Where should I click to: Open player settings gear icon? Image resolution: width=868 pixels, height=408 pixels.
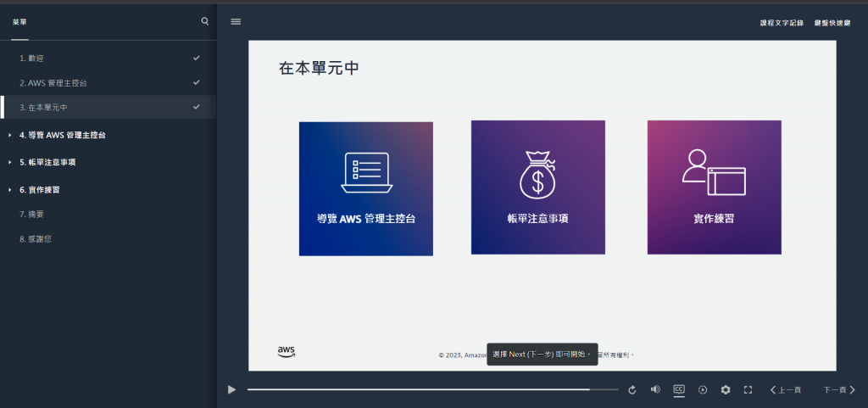point(726,389)
